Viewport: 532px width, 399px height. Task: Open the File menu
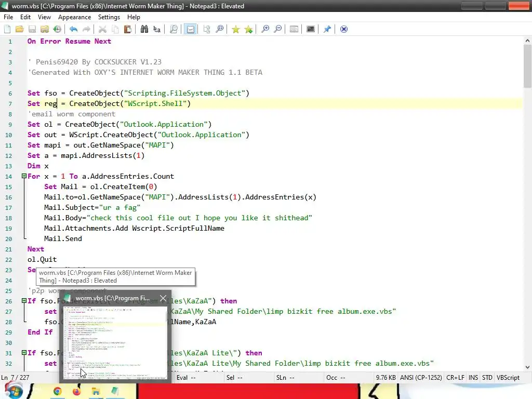(8, 17)
